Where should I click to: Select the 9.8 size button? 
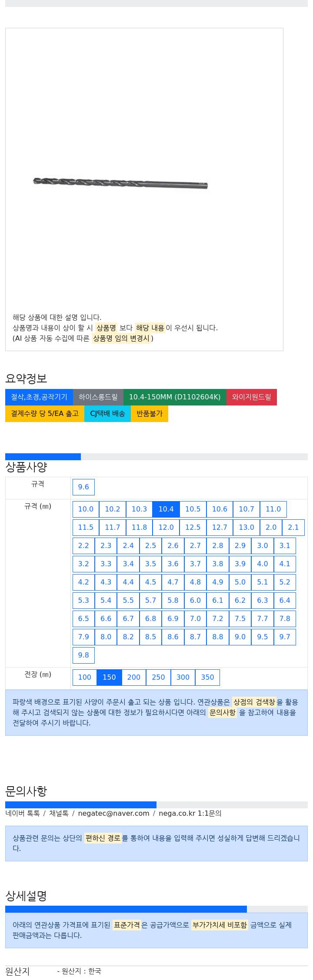[x=83, y=655]
